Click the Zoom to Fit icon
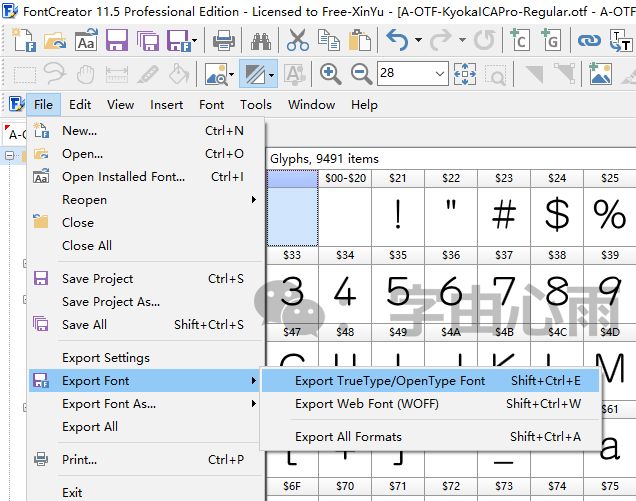 click(465, 74)
